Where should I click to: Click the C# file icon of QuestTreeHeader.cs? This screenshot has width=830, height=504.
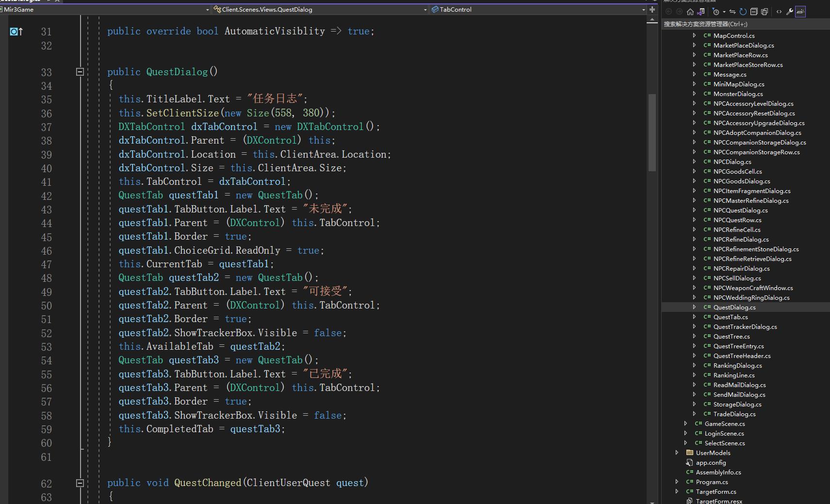[x=707, y=356]
